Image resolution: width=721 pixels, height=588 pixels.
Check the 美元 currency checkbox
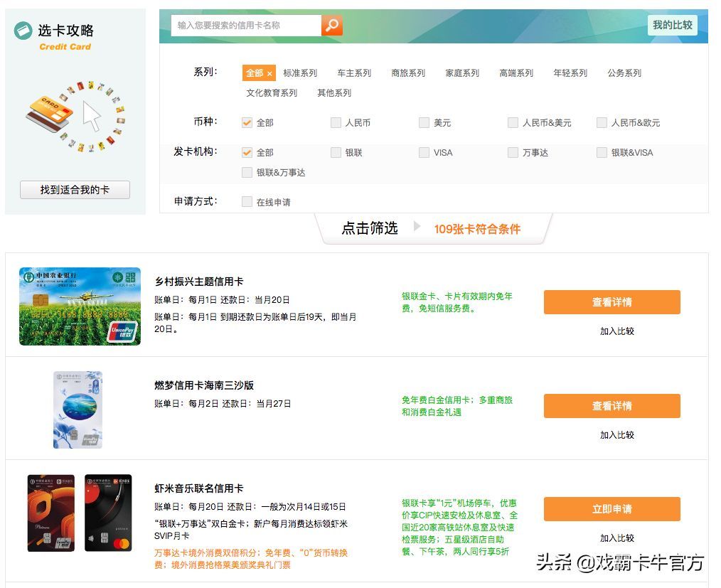tap(424, 122)
